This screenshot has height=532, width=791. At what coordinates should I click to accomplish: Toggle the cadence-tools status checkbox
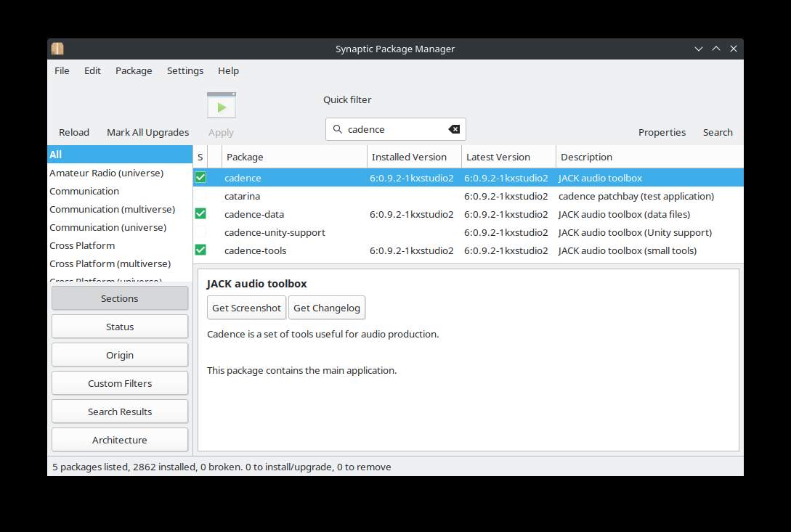200,250
